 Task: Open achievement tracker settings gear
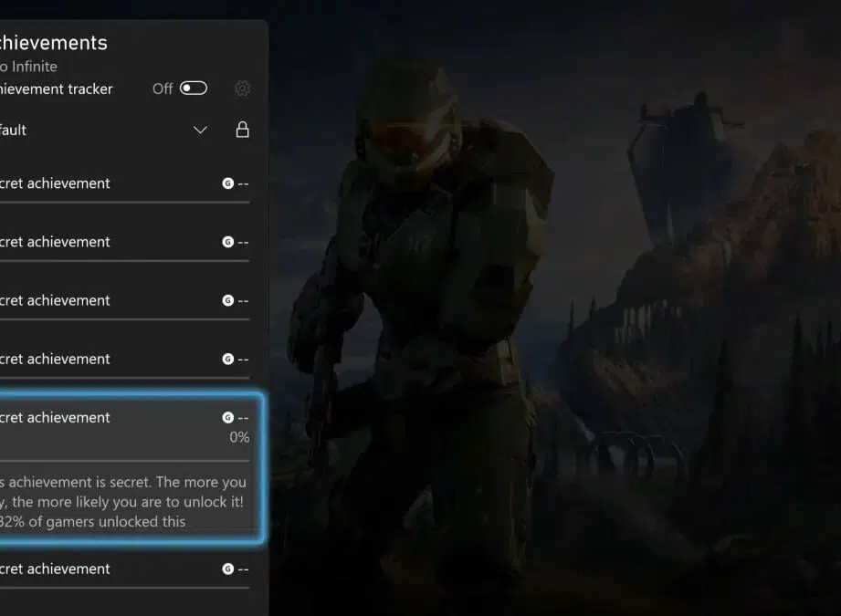pyautogui.click(x=242, y=89)
